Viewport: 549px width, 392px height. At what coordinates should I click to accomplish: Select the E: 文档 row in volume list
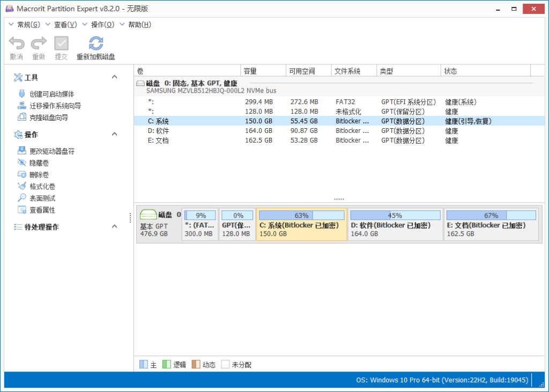(339, 140)
